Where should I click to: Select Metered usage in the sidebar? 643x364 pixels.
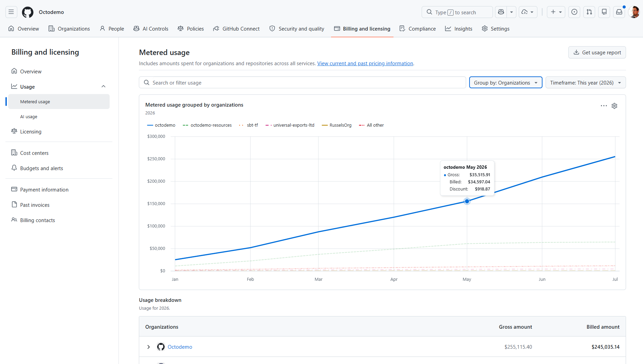(59, 102)
